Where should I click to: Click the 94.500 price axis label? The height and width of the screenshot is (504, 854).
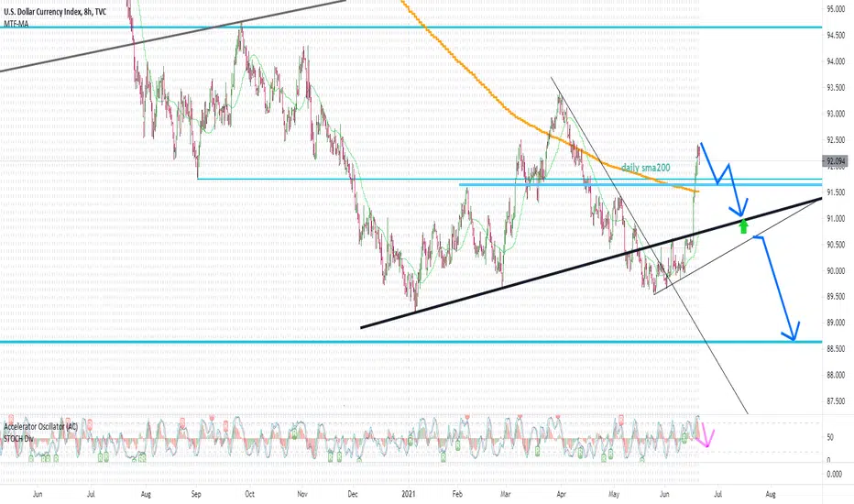(836, 35)
